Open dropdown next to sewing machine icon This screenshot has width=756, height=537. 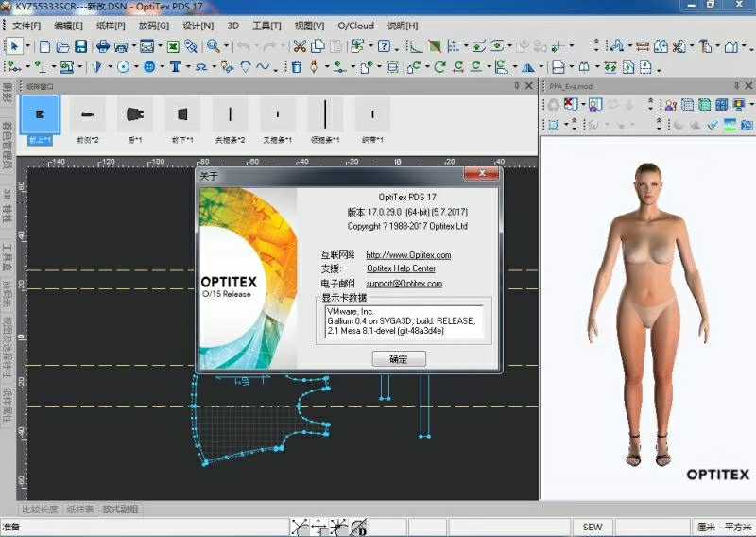80,67
